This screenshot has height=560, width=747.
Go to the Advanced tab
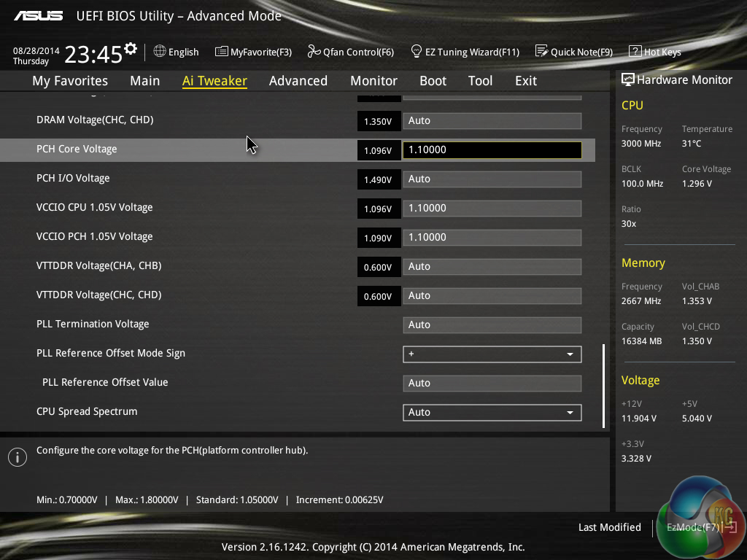click(298, 80)
